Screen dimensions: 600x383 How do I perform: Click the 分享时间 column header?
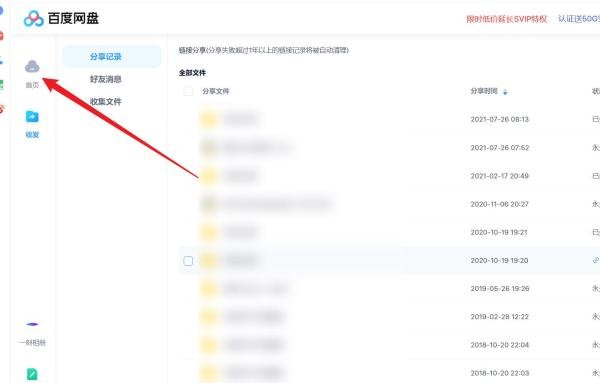click(484, 91)
